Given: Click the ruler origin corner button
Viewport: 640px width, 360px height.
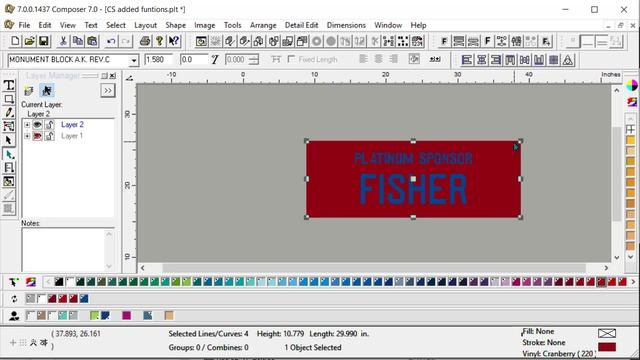Looking at the screenshot, I should (x=129, y=78).
